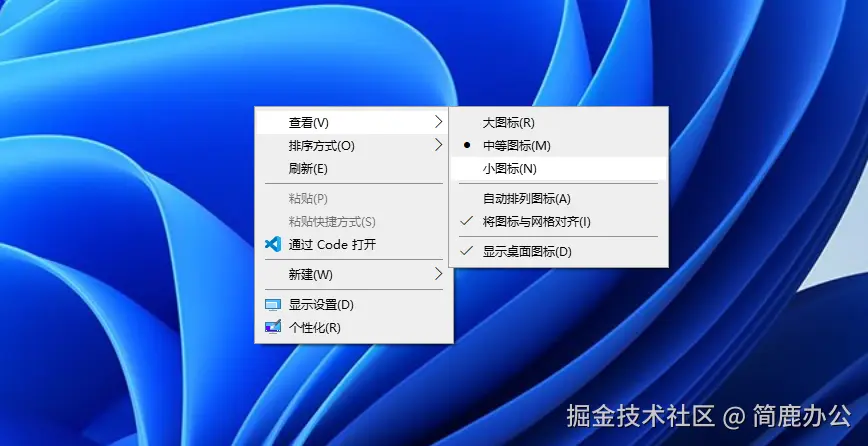This screenshot has width=868, height=446.
Task: Click the VS Code icon in context menu
Action: click(x=273, y=244)
